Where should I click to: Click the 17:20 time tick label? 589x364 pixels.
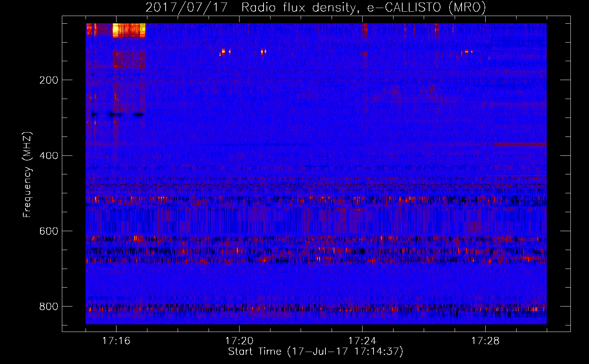[239, 341]
